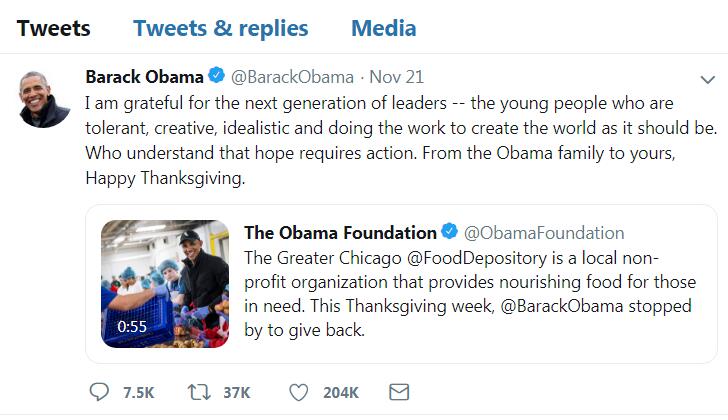
Task: Follow the @FoodDepository mention link
Action: (x=477, y=258)
